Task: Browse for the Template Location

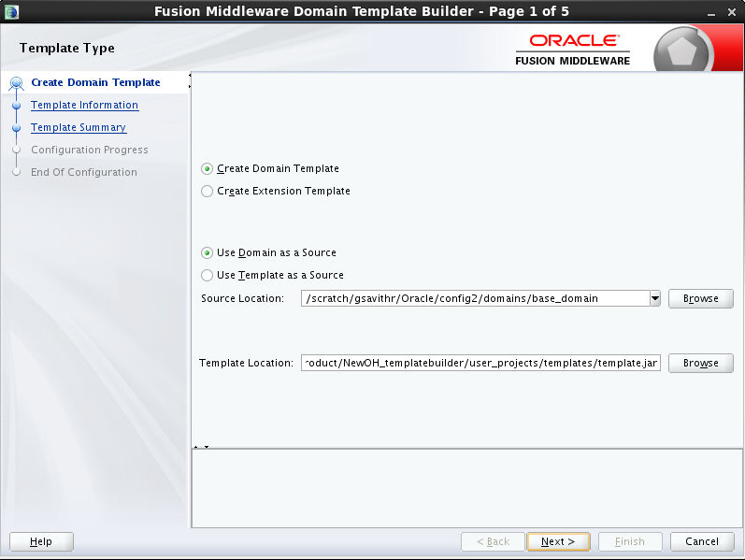Action: (x=701, y=363)
